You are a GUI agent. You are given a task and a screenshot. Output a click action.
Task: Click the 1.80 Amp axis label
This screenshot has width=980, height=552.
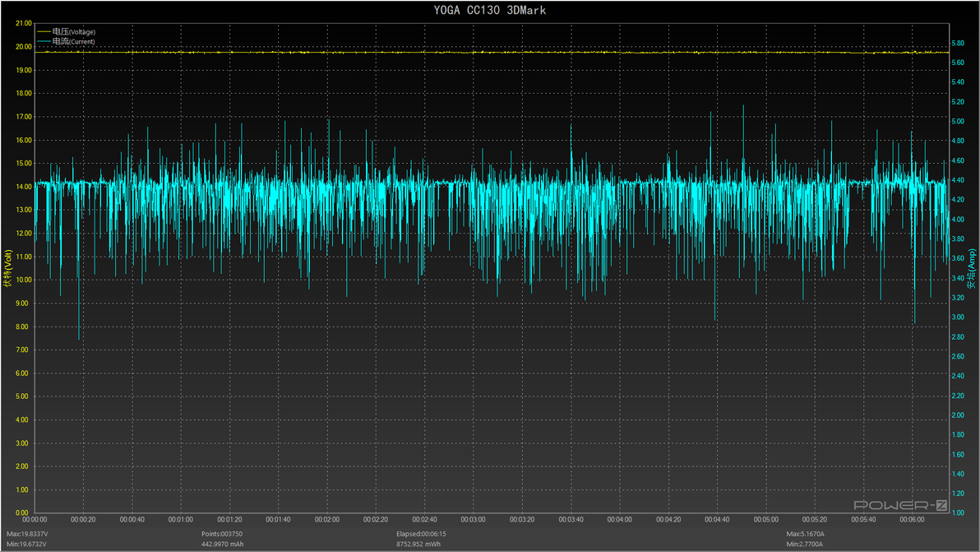(x=958, y=434)
